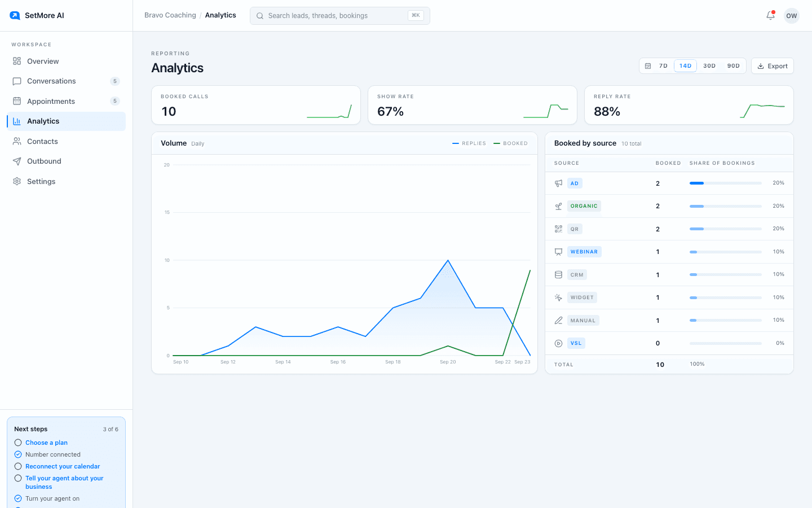Viewport: 812px width, 508px height.
Task: Click the QR code icon in source table
Action: pyautogui.click(x=558, y=229)
